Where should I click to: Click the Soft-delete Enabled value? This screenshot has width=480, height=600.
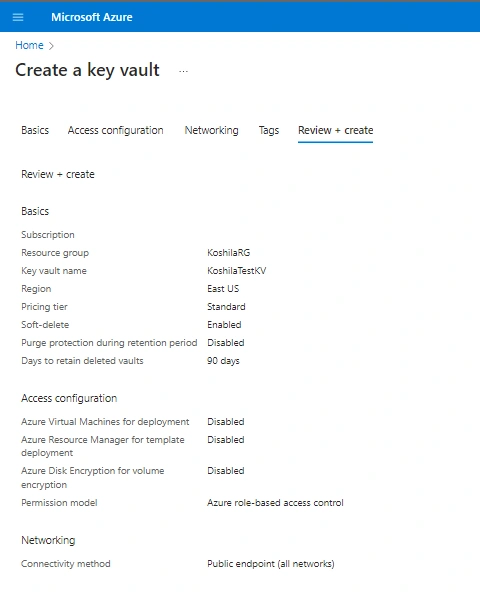click(x=224, y=324)
